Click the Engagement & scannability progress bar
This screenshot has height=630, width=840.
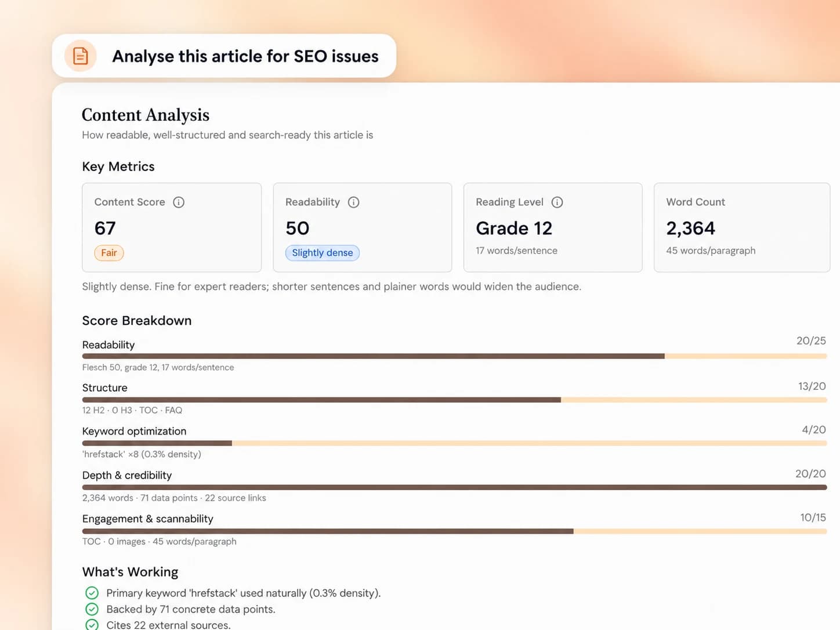455,531
